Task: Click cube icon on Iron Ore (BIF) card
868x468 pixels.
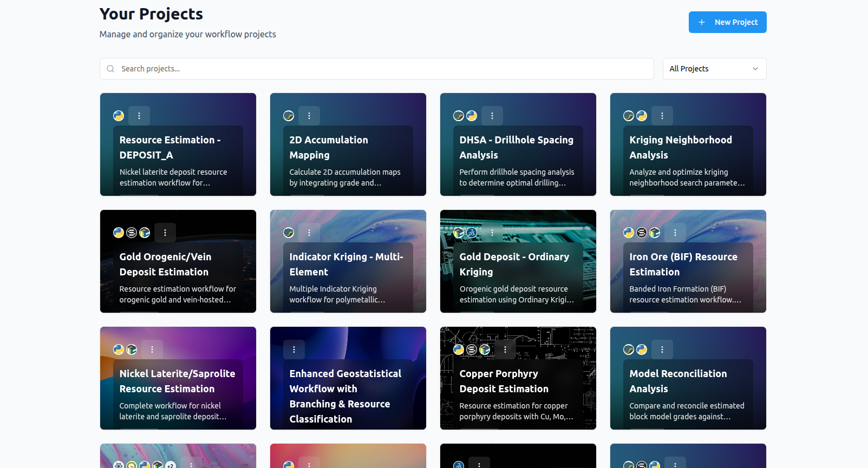Action: click(x=655, y=233)
